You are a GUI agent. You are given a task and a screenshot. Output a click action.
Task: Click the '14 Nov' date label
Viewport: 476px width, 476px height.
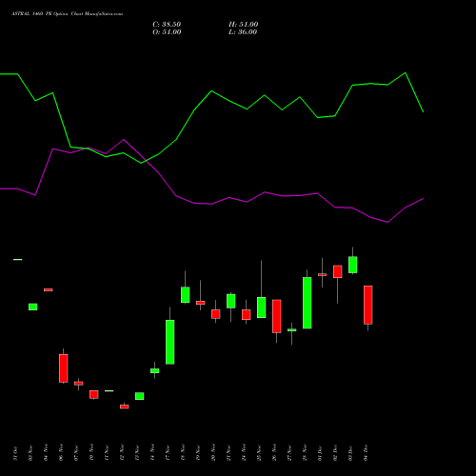pos(152,453)
